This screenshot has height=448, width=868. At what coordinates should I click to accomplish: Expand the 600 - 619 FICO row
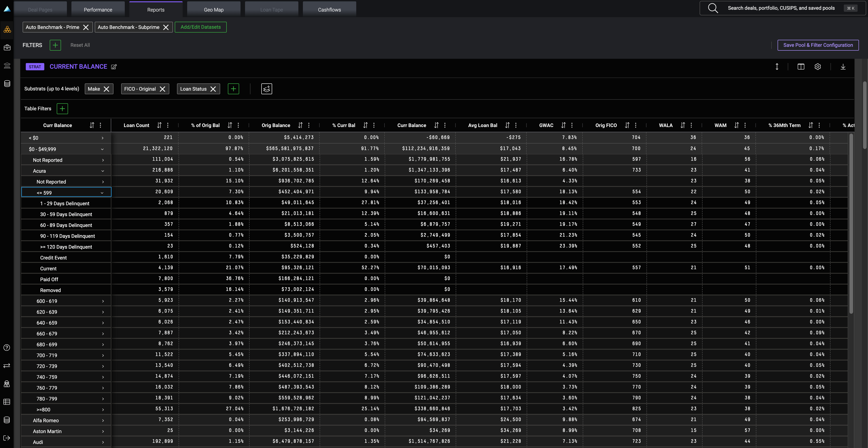click(x=103, y=301)
